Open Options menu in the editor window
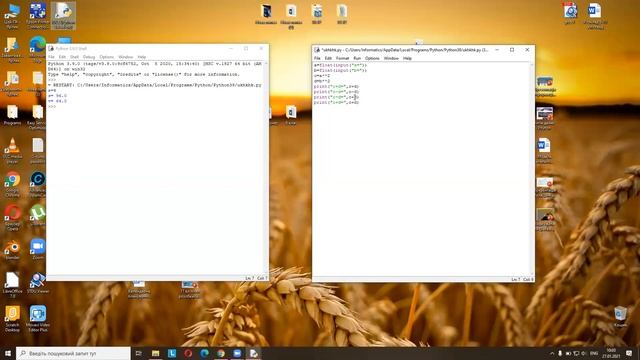 [372, 58]
